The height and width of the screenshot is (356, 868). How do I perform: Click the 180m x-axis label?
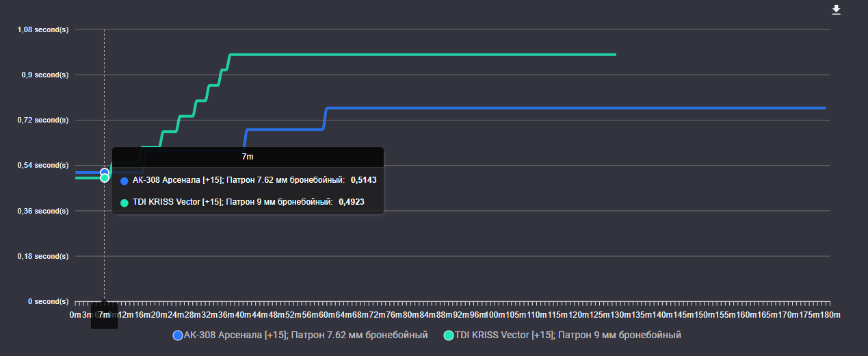point(829,314)
